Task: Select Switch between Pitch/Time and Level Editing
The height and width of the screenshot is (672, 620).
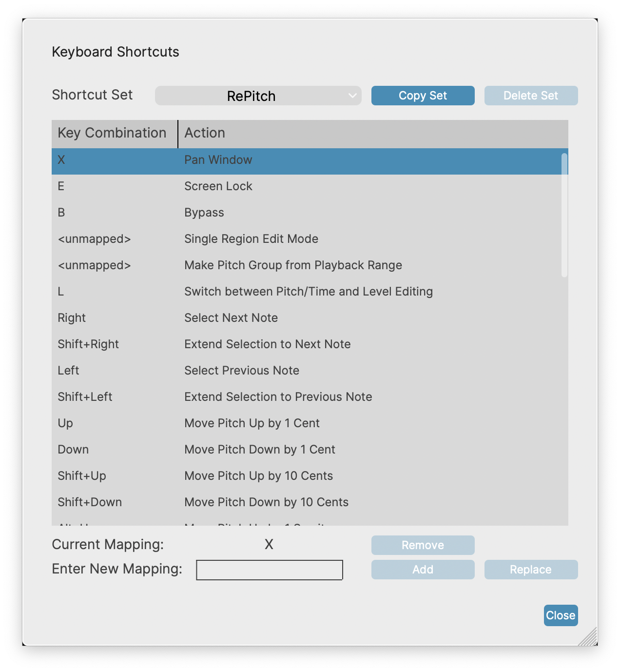Action: (308, 292)
